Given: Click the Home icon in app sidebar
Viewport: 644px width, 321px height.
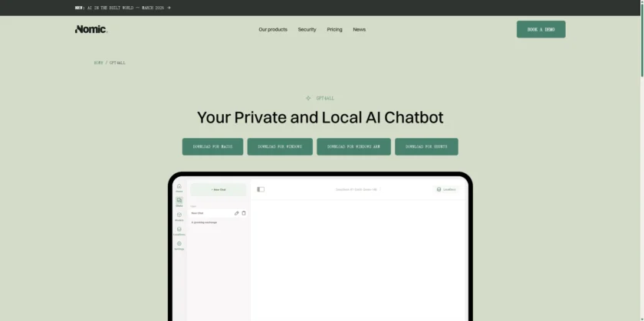Looking at the screenshot, I should [x=179, y=187].
